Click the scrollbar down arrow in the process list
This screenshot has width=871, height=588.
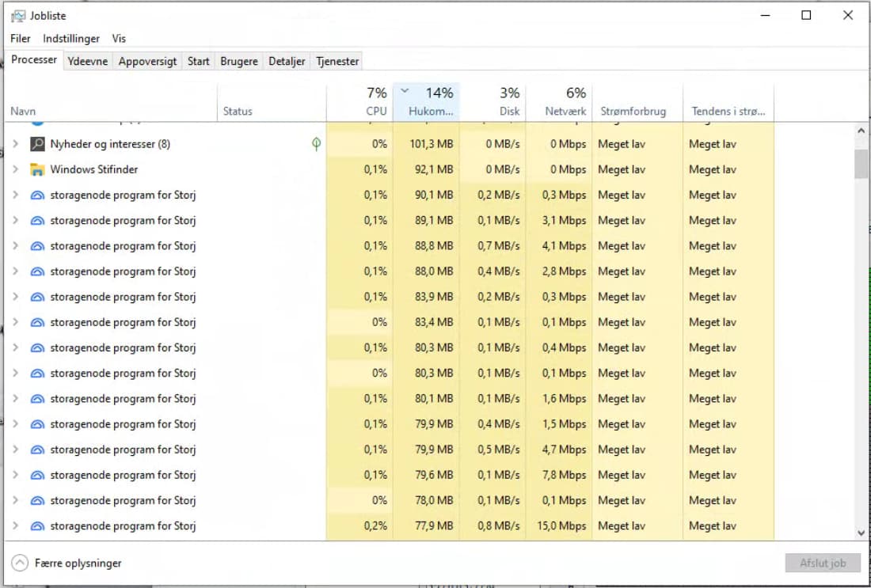(861, 533)
